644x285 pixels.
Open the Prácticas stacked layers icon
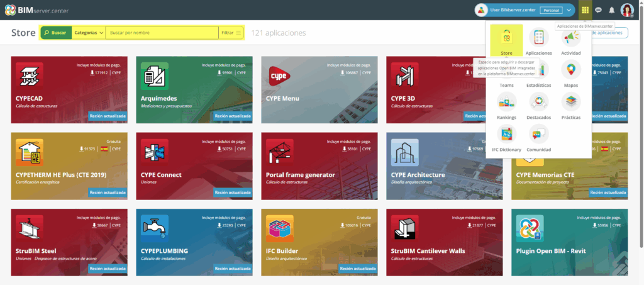click(571, 102)
